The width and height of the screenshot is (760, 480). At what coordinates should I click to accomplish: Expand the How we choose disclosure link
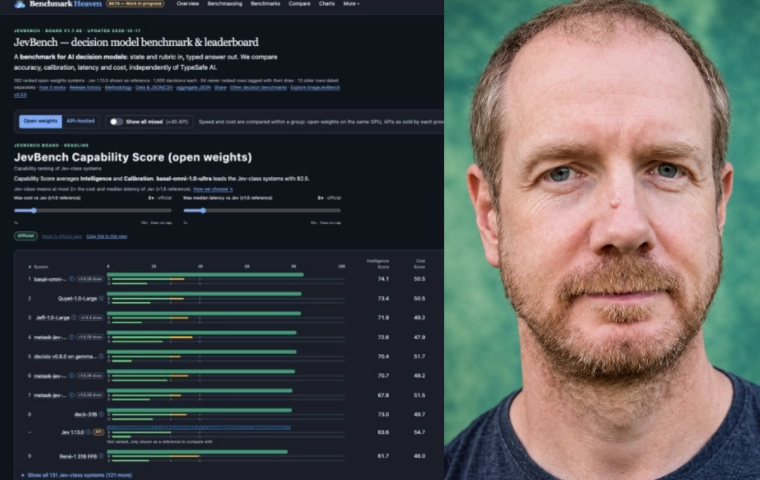click(x=213, y=189)
